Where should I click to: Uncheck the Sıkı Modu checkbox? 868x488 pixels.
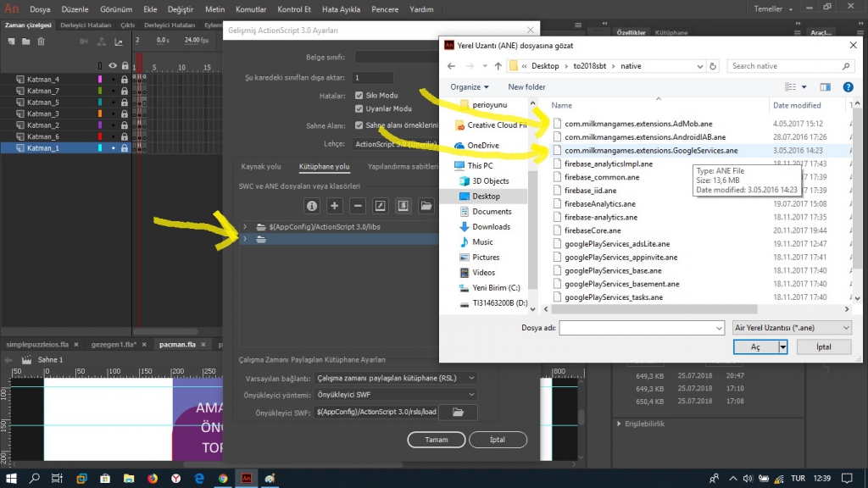pos(359,95)
